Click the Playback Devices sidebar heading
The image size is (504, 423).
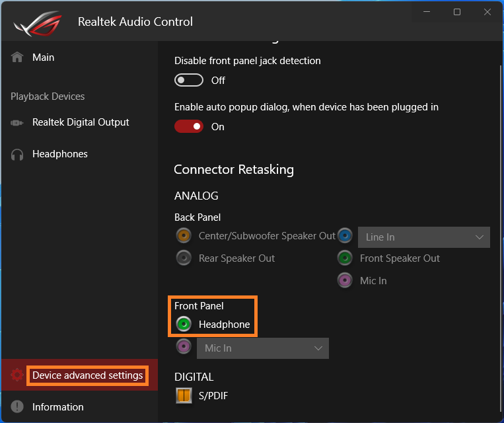pyautogui.click(x=48, y=96)
